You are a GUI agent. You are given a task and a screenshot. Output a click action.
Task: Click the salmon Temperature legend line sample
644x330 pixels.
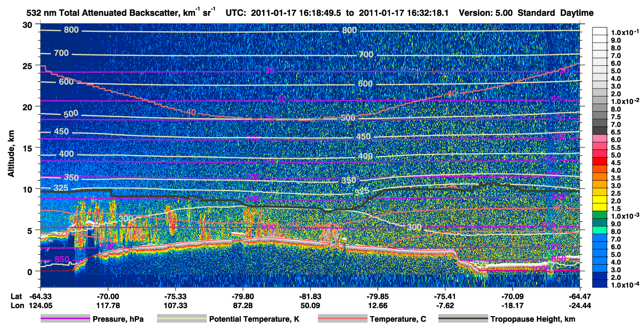point(342,319)
